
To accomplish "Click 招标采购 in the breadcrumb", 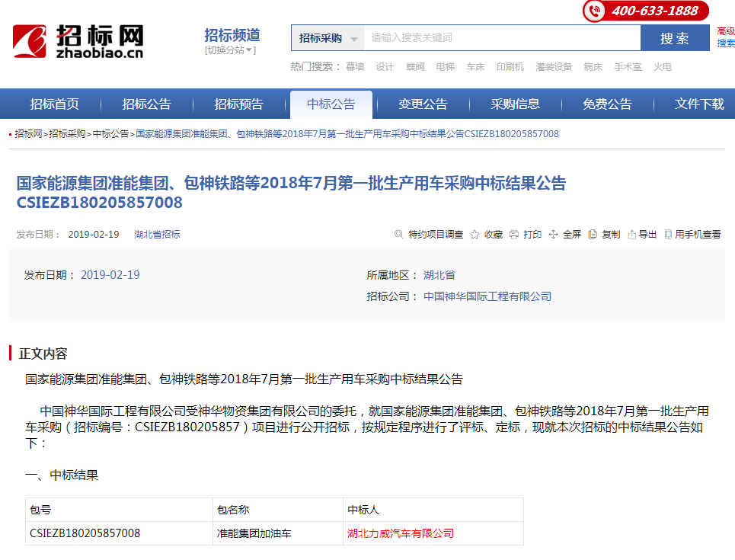I will [x=67, y=134].
